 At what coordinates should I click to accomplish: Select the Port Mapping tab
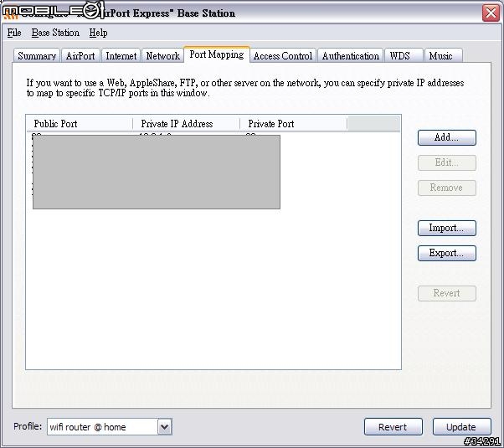(x=217, y=54)
